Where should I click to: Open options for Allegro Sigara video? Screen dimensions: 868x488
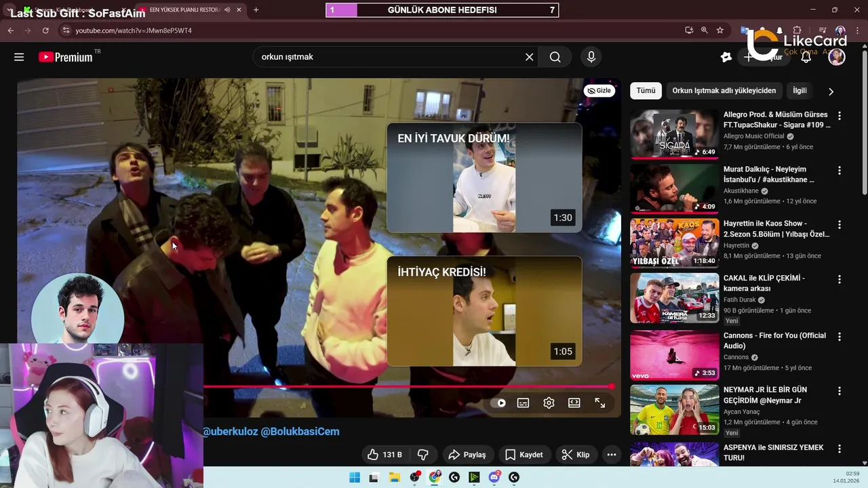coord(840,116)
